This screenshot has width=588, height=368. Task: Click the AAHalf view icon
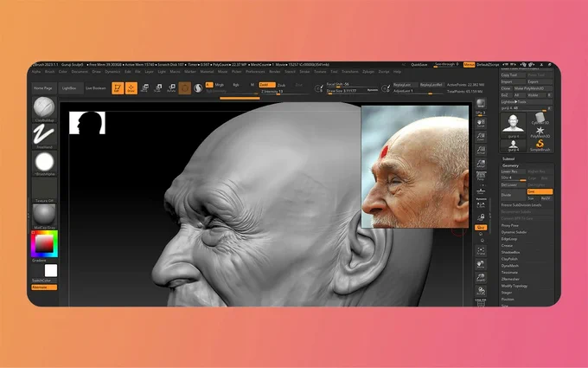tap(481, 164)
